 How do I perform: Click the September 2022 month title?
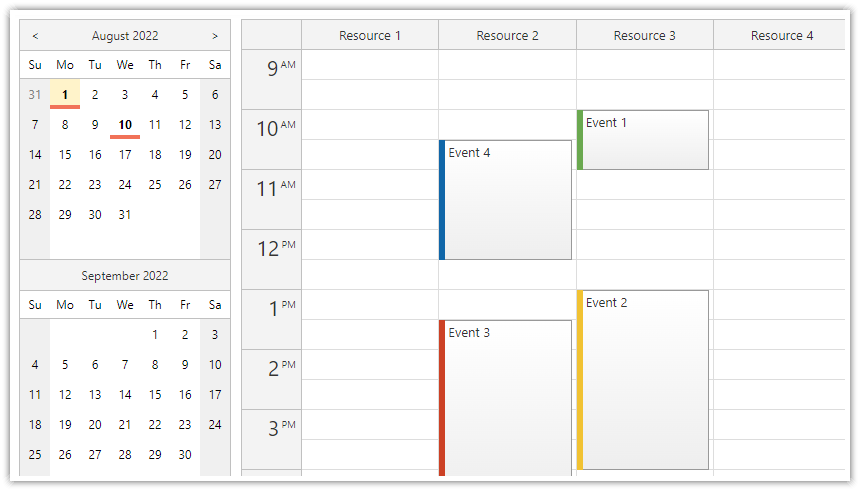[x=125, y=275]
